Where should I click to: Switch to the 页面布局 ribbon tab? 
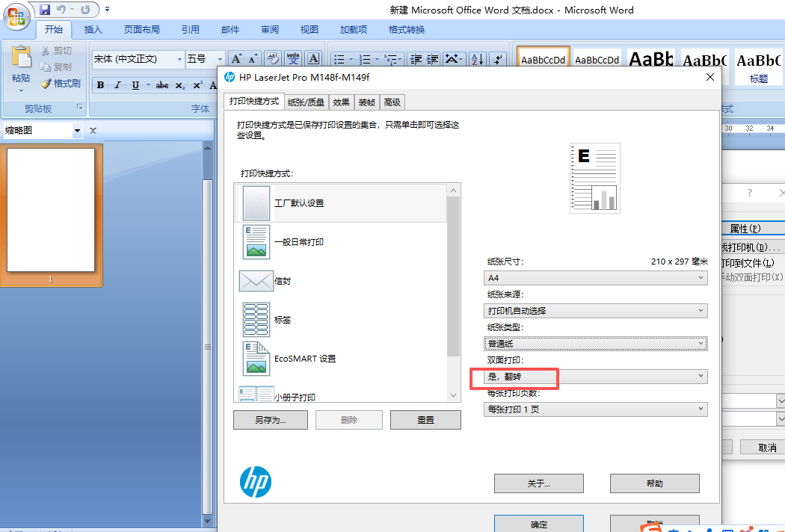142,30
